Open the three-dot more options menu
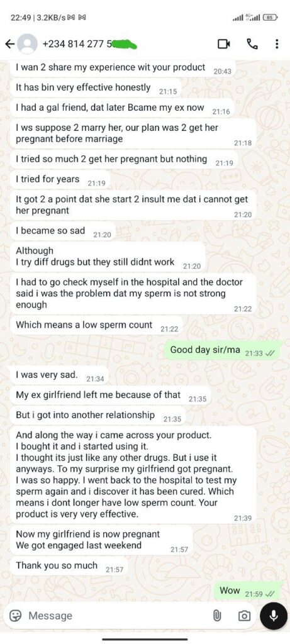The width and height of the screenshot is (290, 644). point(277,43)
